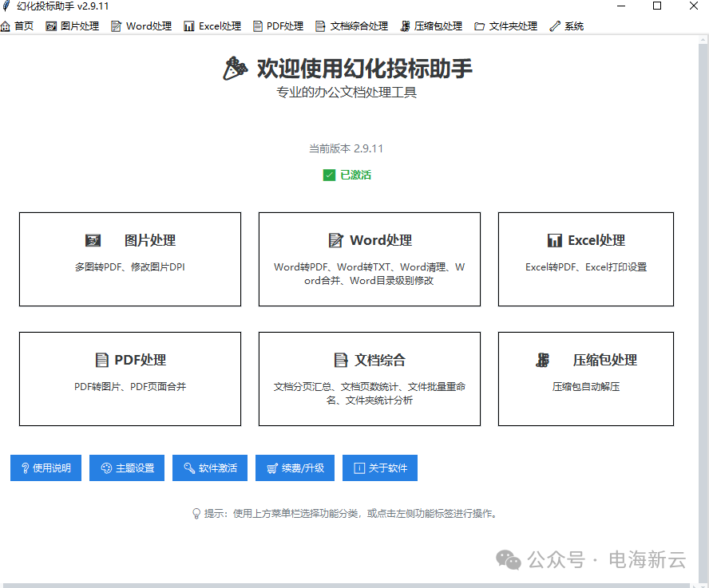The height and width of the screenshot is (588, 709).
Task: Click the lightbulb icon in the bottom tip
Action: coord(192,513)
